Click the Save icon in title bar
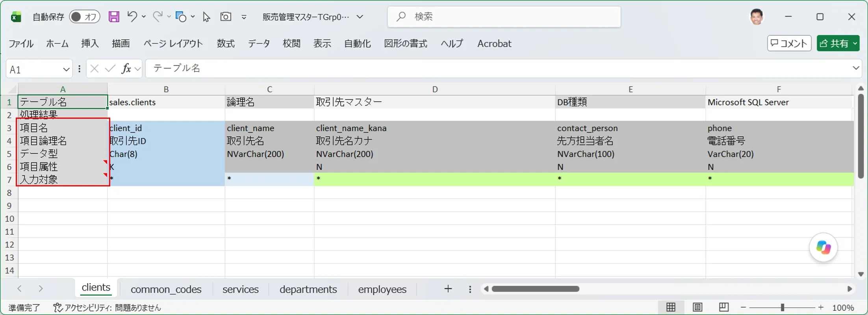The image size is (868, 315). tap(114, 17)
